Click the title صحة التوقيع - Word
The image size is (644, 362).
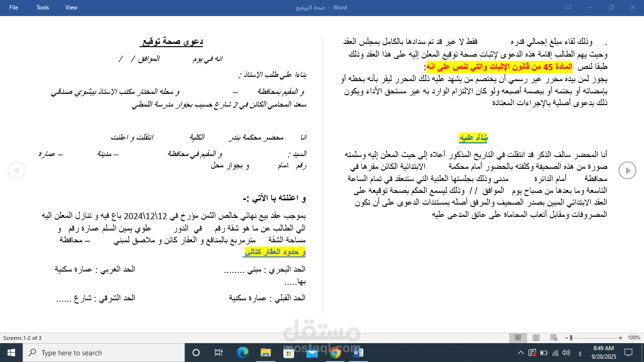(x=321, y=8)
